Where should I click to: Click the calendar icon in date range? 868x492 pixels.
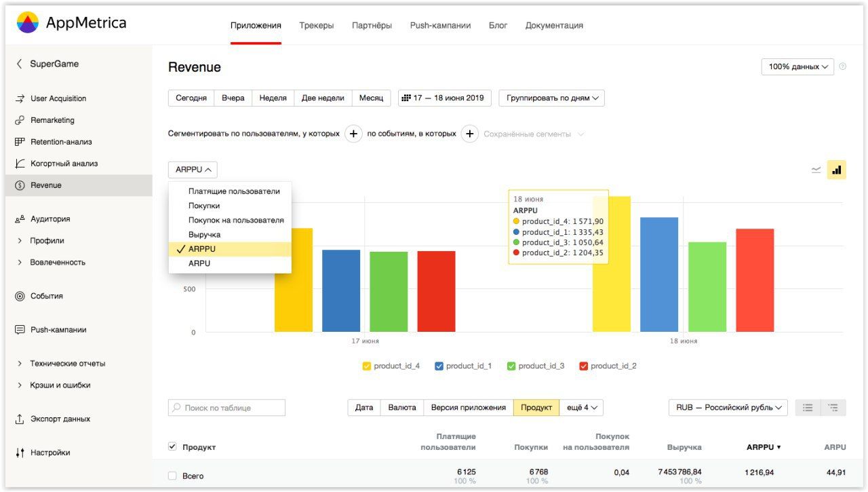(406, 98)
